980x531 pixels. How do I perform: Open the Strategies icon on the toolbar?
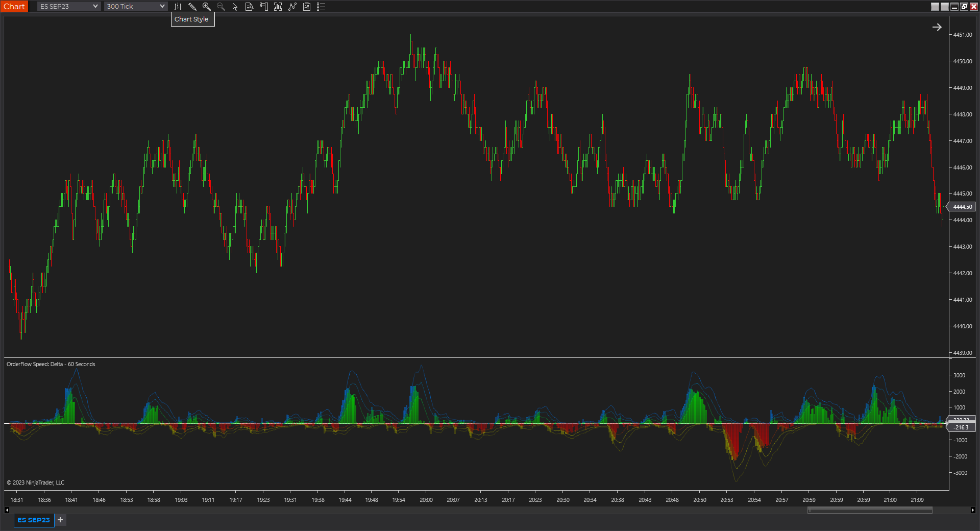292,7
